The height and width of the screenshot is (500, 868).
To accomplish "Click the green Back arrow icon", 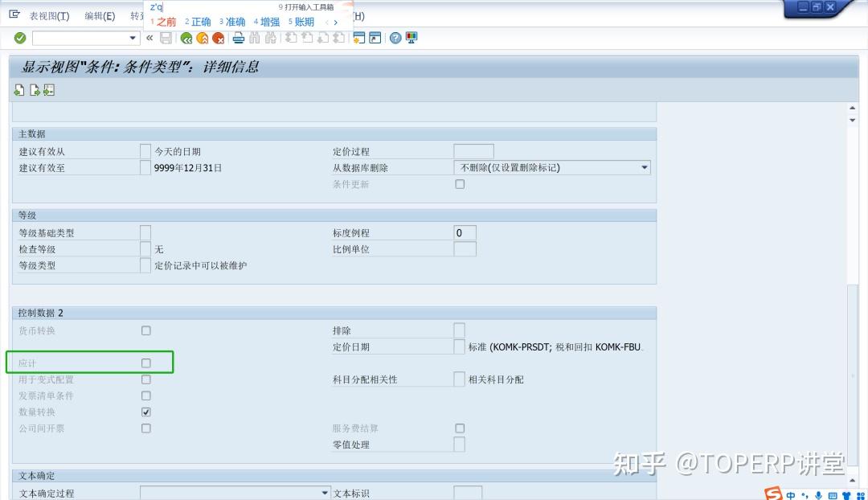I will pyautogui.click(x=186, y=38).
